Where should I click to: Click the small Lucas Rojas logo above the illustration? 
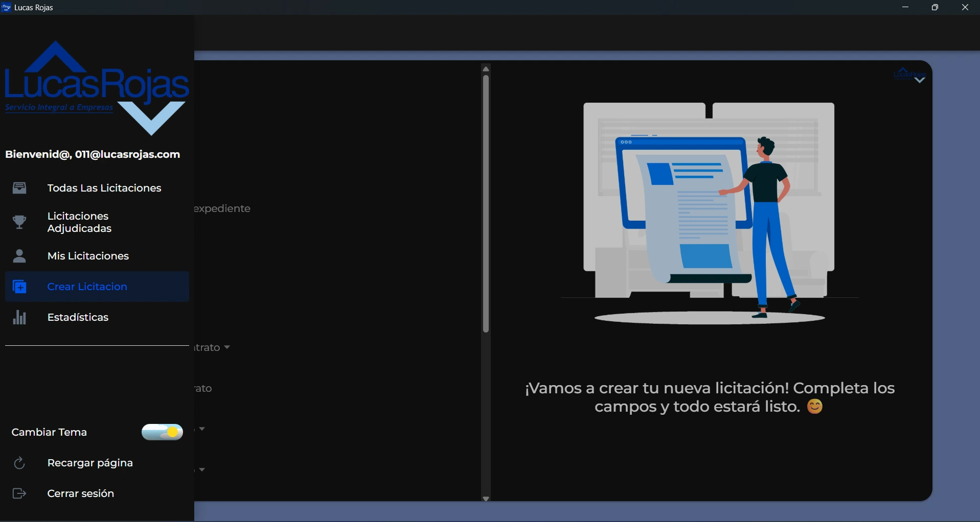click(x=909, y=75)
